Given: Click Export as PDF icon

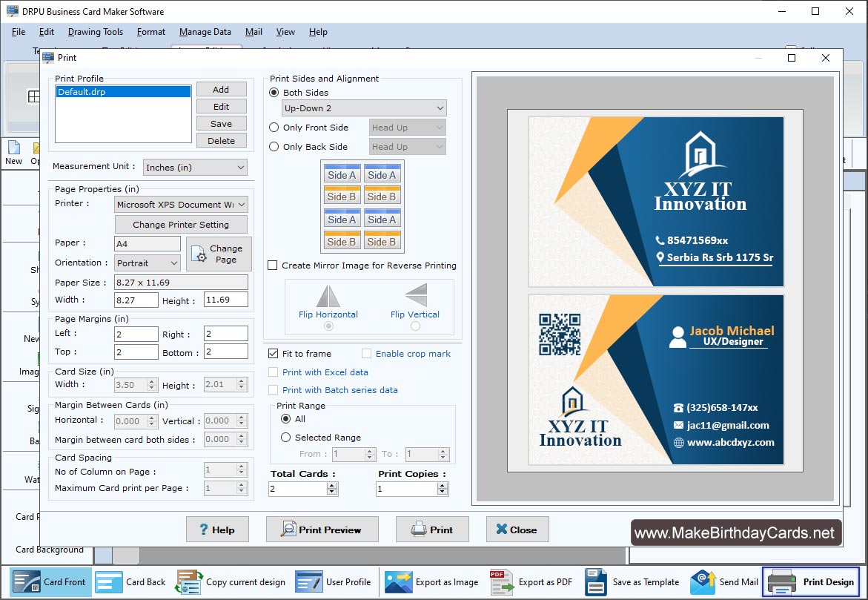Looking at the screenshot, I should click(x=502, y=581).
